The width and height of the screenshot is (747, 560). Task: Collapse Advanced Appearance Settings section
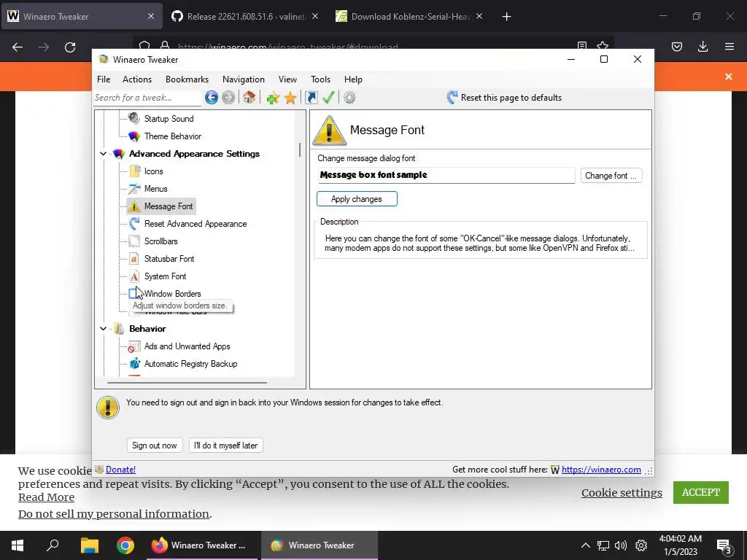pos(103,153)
